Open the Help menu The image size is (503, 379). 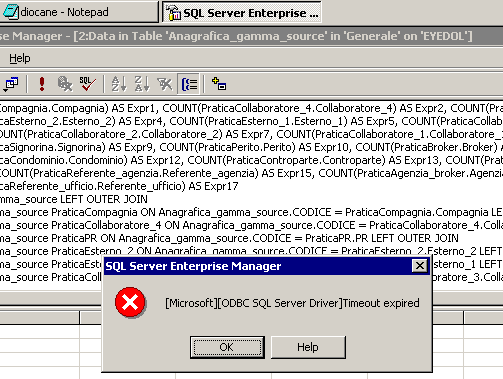coord(20,58)
